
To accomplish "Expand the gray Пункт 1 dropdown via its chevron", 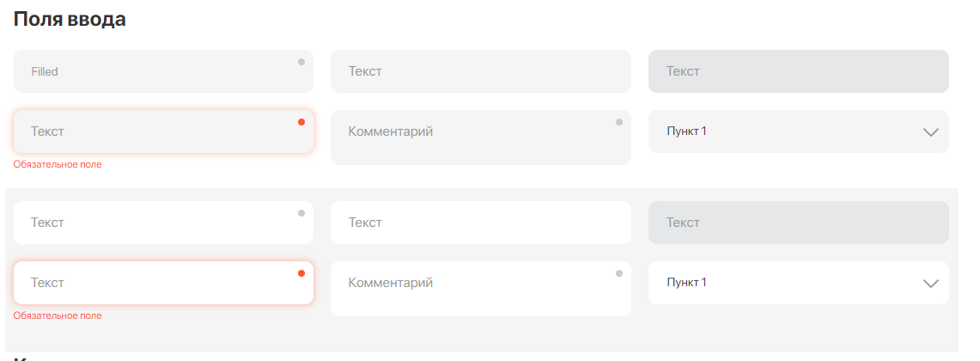I will pos(930,132).
